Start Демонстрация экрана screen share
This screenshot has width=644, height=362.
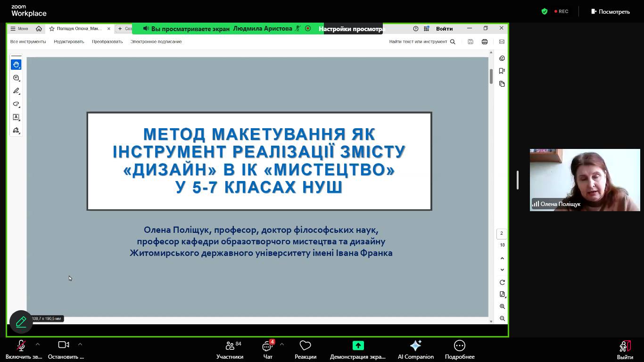coord(358,349)
